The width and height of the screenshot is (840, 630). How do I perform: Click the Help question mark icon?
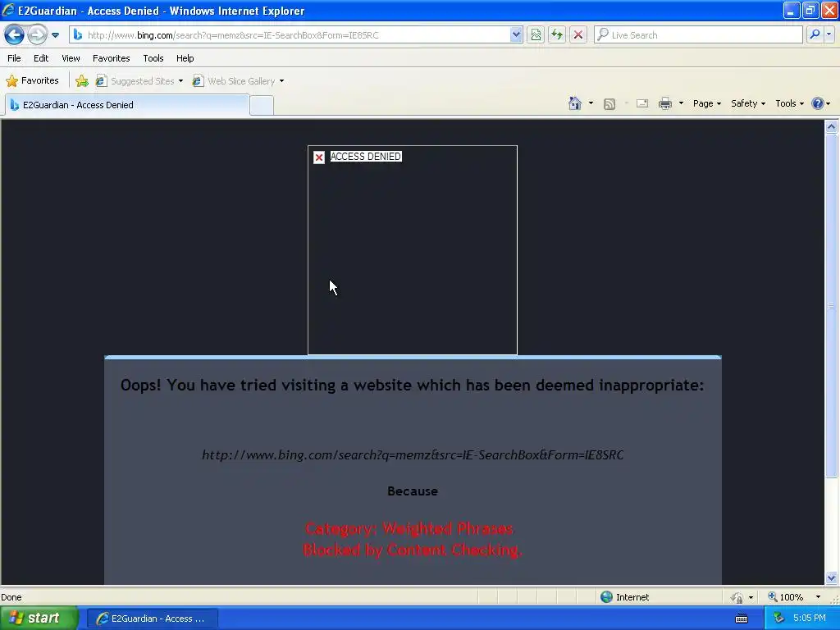tap(818, 103)
